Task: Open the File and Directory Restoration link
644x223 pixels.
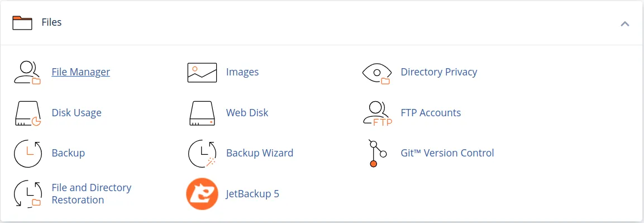Action: pyautogui.click(x=92, y=193)
